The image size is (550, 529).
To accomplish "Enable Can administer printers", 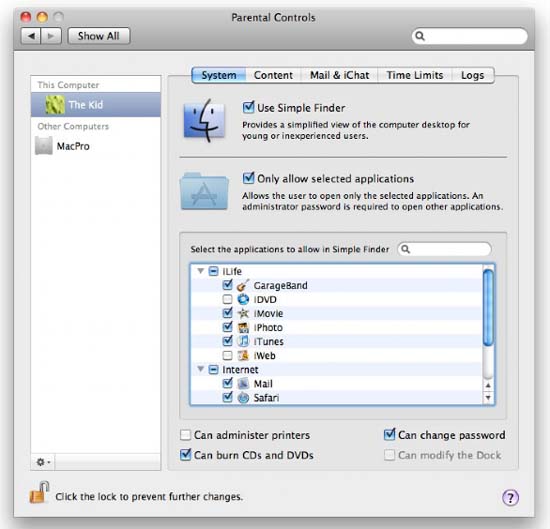I will [185, 435].
